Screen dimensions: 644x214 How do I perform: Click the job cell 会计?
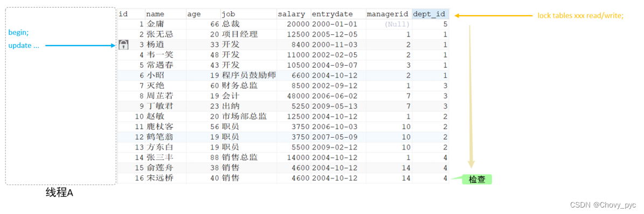[x=248, y=96]
